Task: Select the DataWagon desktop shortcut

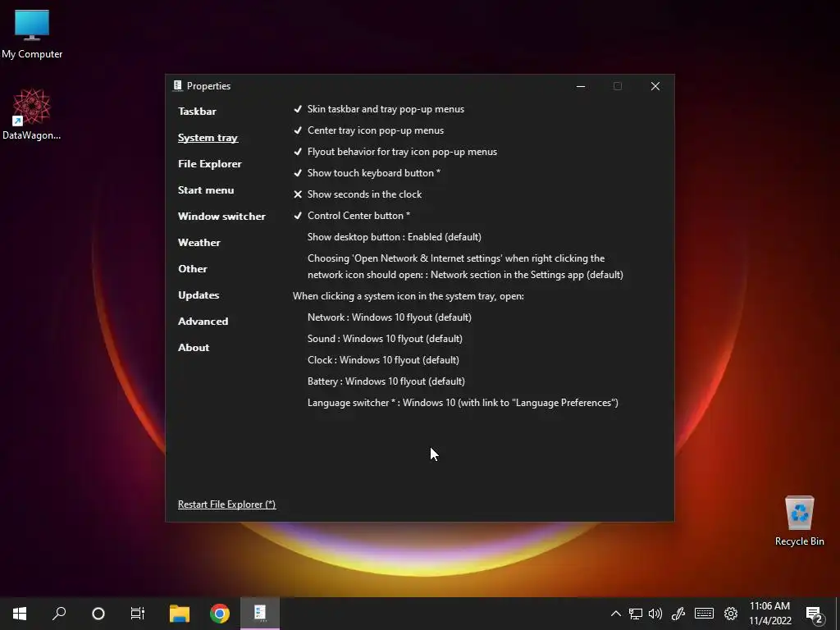Action: pos(32,115)
